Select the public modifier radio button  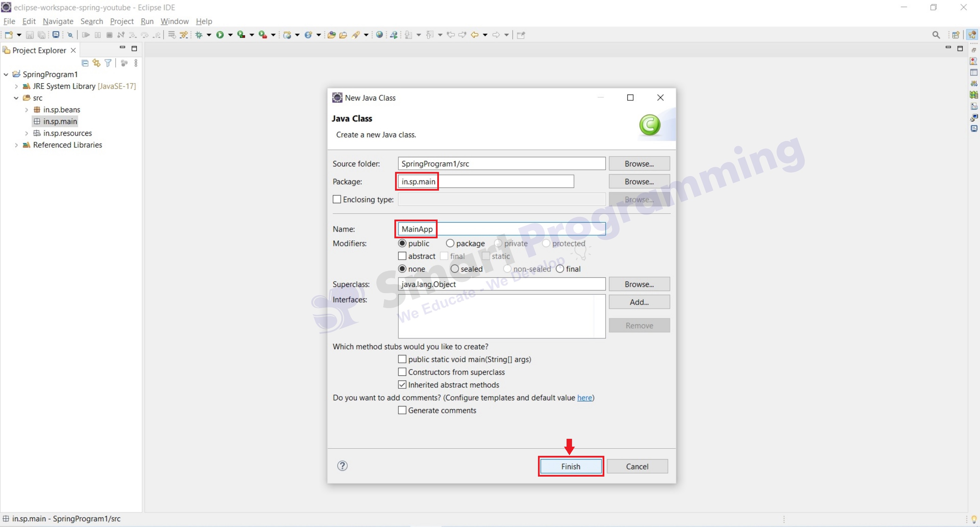402,243
